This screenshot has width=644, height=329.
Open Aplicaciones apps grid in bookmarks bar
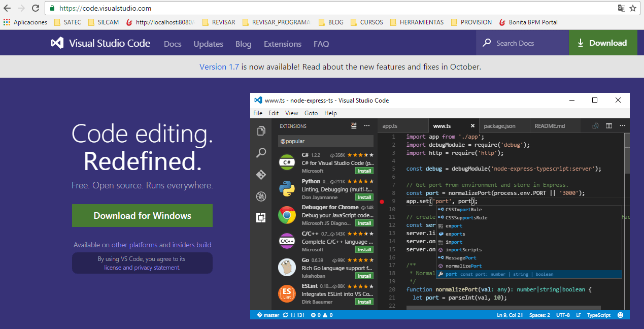(25, 22)
